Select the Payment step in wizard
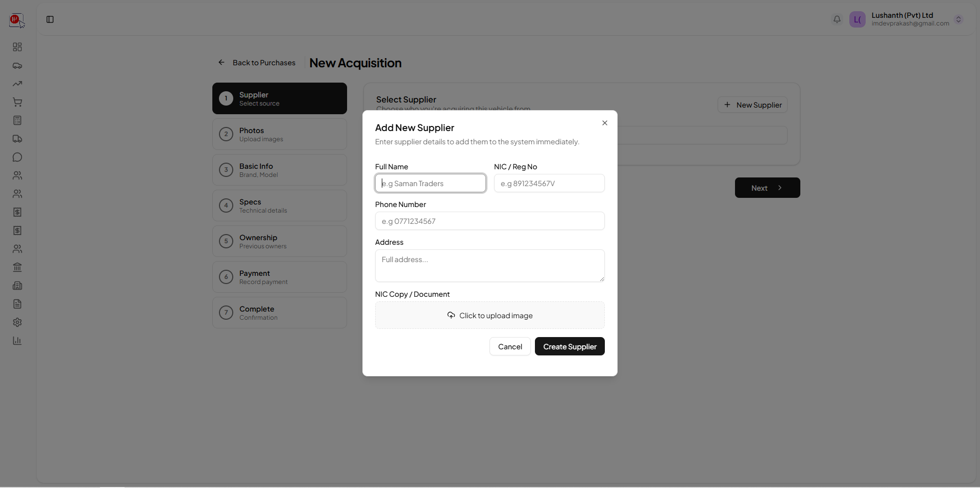Image resolution: width=980 pixels, height=488 pixels. (x=280, y=277)
